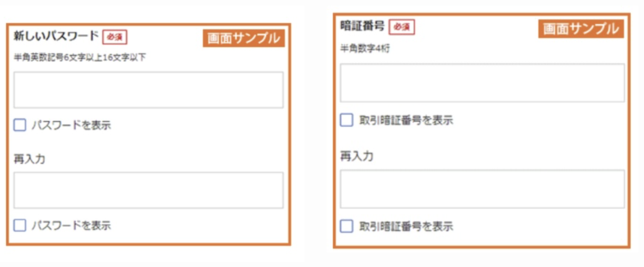Image resolution: width=644 pixels, height=267 pixels.
Task: Tick the パスワードを表示 checkbox below the new password field
Action: 20,125
